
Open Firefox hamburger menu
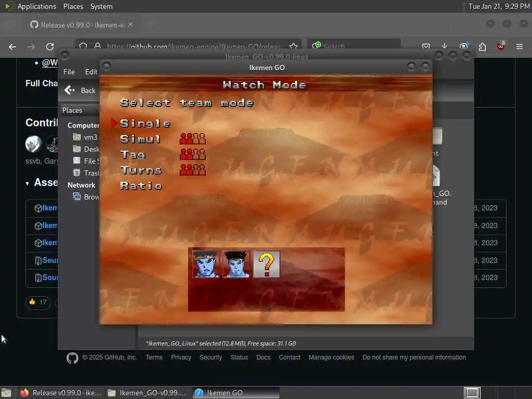[x=520, y=47]
